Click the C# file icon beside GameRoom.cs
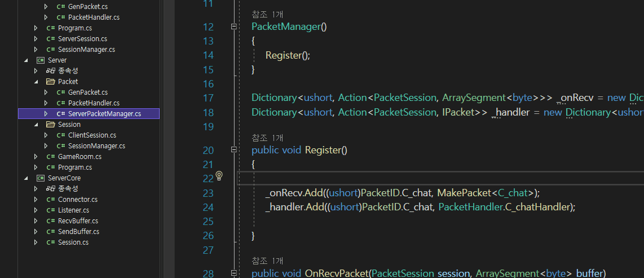The height and width of the screenshot is (278, 644). (x=51, y=156)
